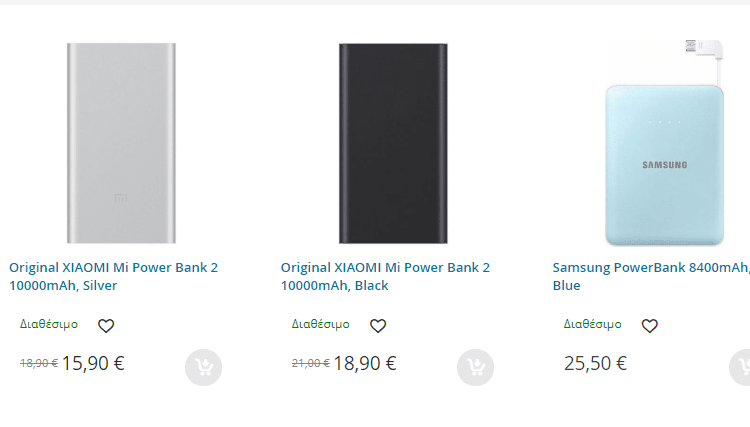
Task: Add black Xiaomi Power Bank to wishlist
Action: (378, 326)
